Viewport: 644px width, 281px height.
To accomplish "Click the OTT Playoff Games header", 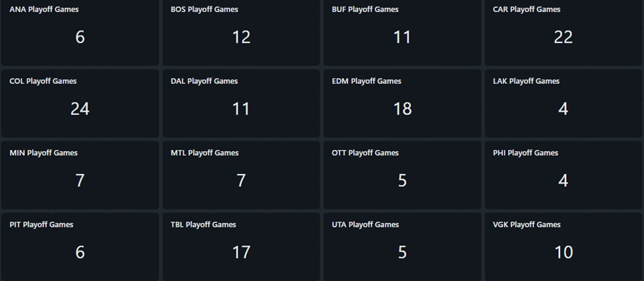I will 365,153.
